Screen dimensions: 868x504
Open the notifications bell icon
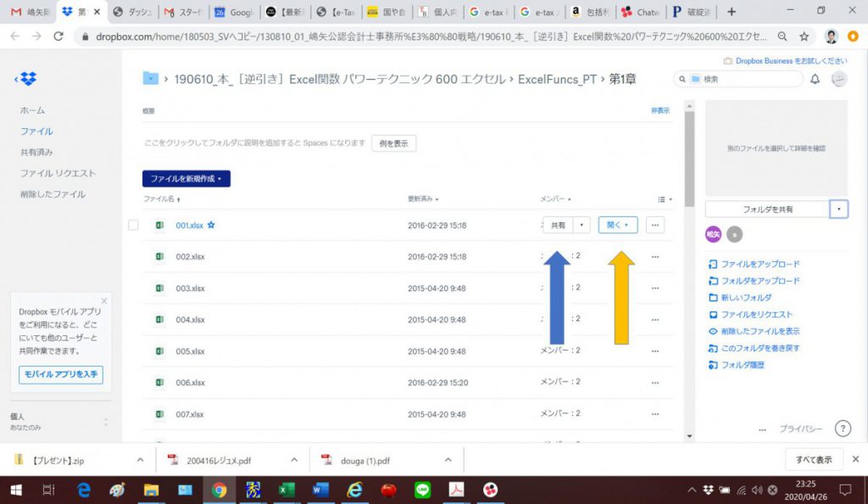tap(815, 79)
